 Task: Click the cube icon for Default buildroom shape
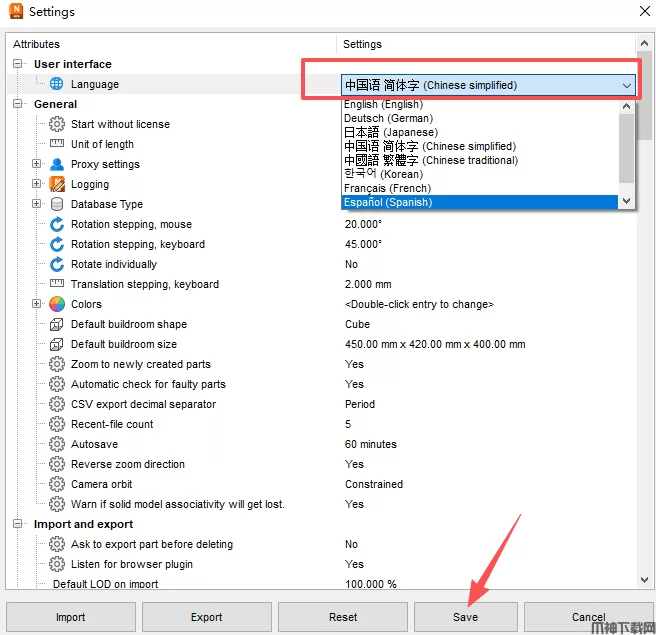pyautogui.click(x=56, y=324)
